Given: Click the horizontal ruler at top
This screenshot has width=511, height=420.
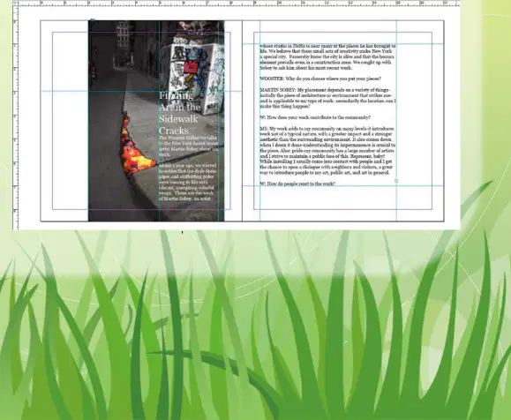Looking at the screenshot, I should [x=239, y=4].
